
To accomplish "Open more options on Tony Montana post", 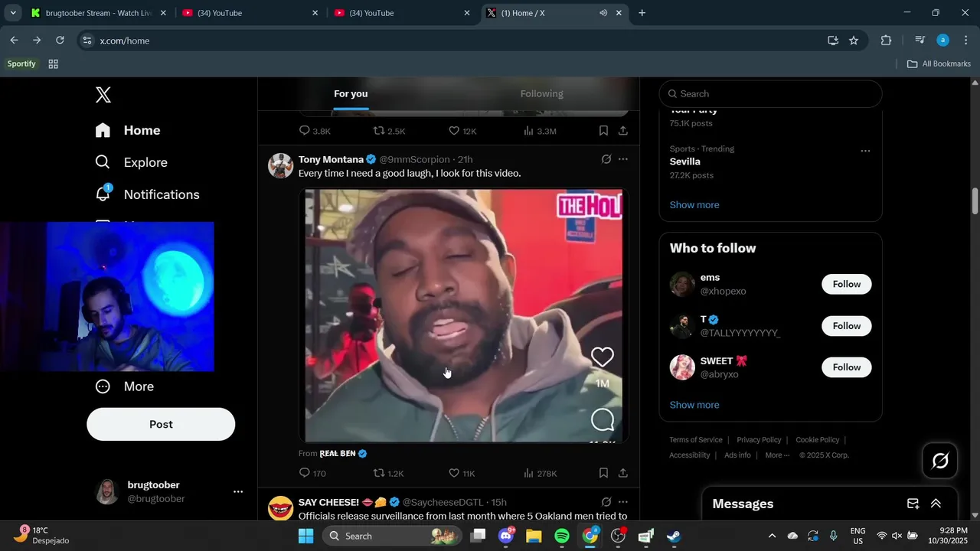I will [x=623, y=159].
